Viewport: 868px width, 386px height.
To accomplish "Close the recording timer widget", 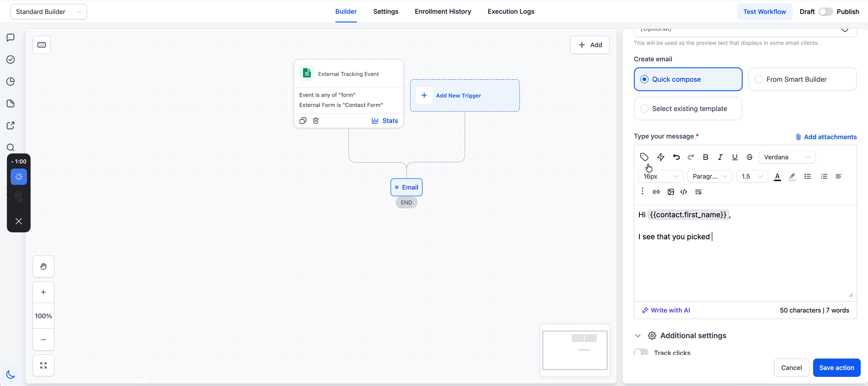I will 19,221.
